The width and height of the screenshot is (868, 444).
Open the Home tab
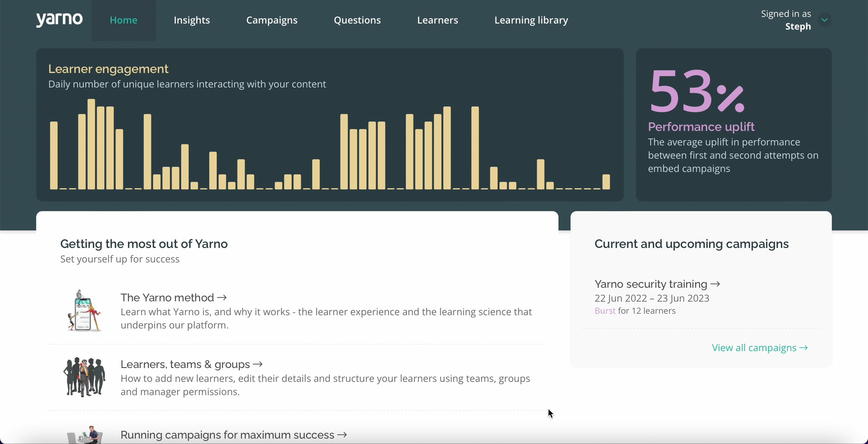(x=124, y=20)
